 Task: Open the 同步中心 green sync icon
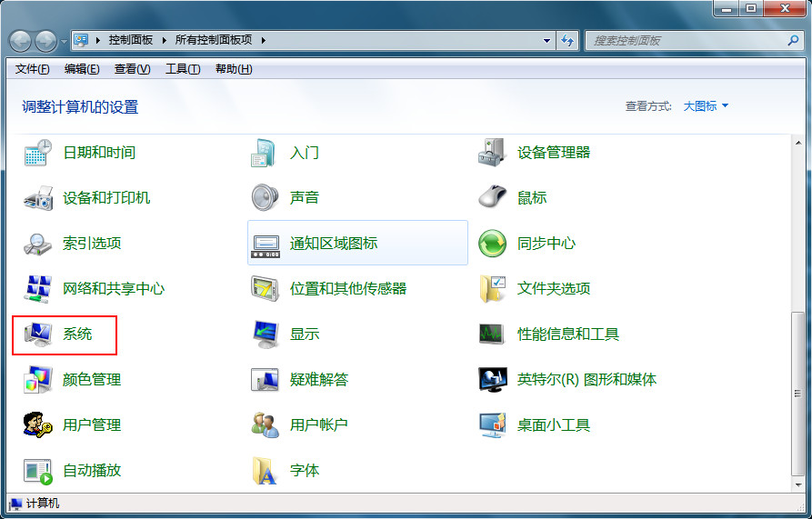492,244
